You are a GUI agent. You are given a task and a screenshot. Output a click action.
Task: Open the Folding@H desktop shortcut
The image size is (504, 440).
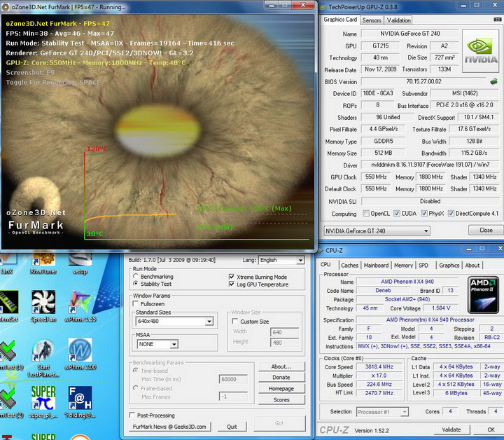coord(80,402)
